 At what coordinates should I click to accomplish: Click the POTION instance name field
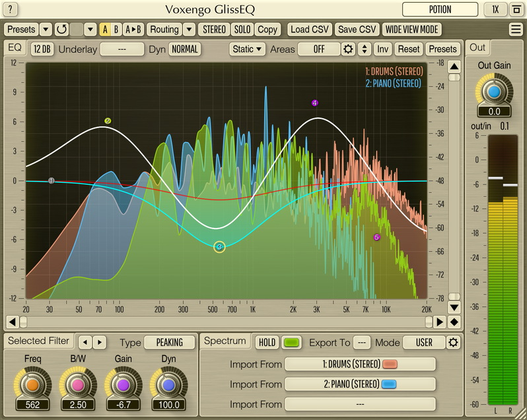(x=440, y=9)
